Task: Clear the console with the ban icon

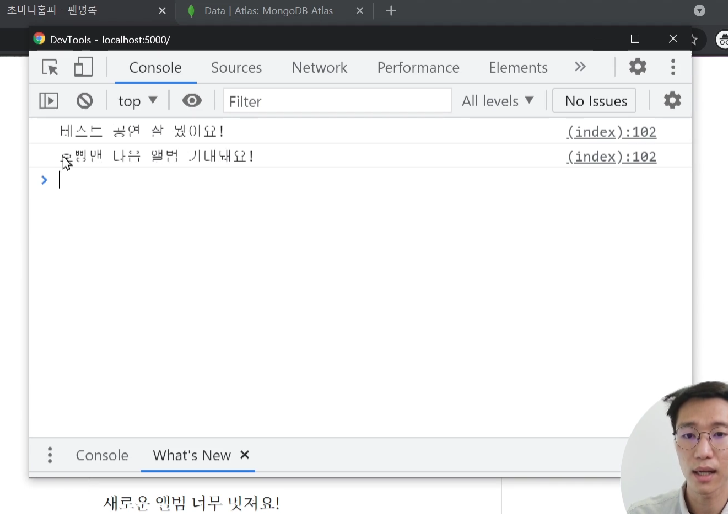Action: [x=84, y=101]
